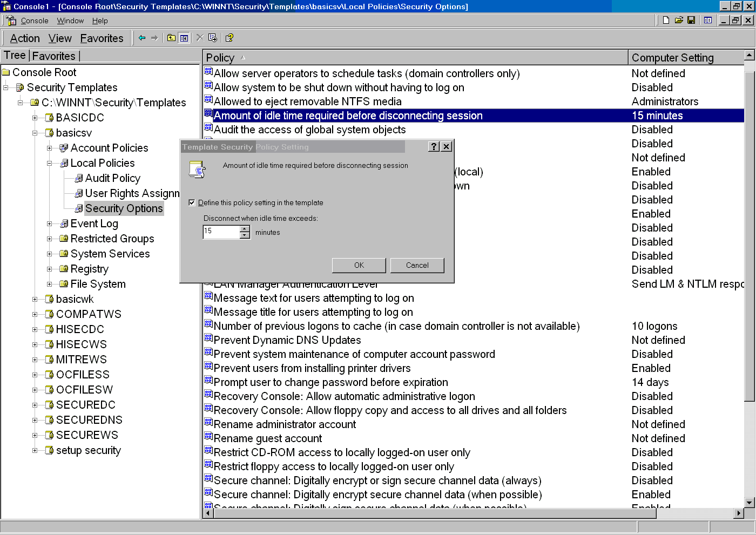
Task: Expand the SECUREDC template node
Action: (x=35, y=405)
